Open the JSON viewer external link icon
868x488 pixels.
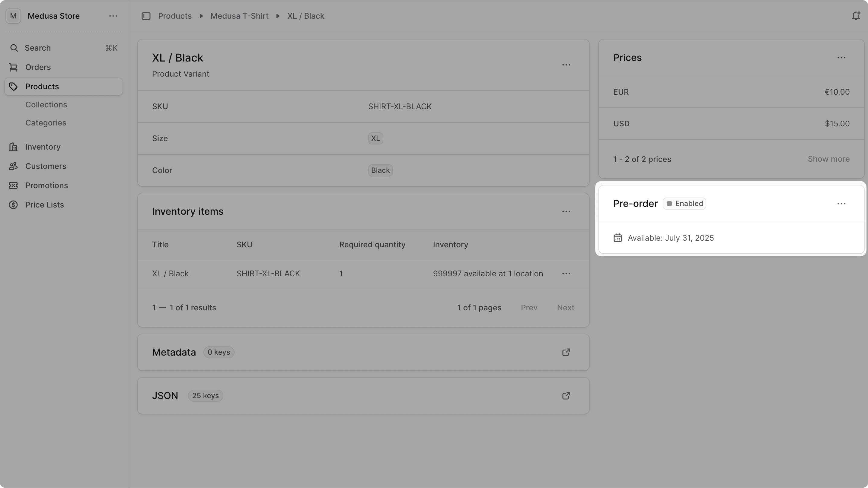point(566,396)
